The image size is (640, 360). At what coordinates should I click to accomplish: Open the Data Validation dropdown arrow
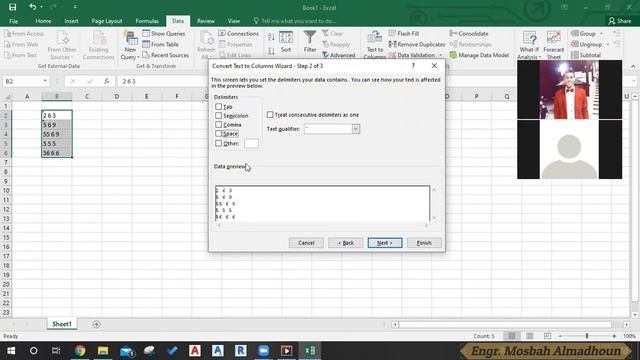440,55
